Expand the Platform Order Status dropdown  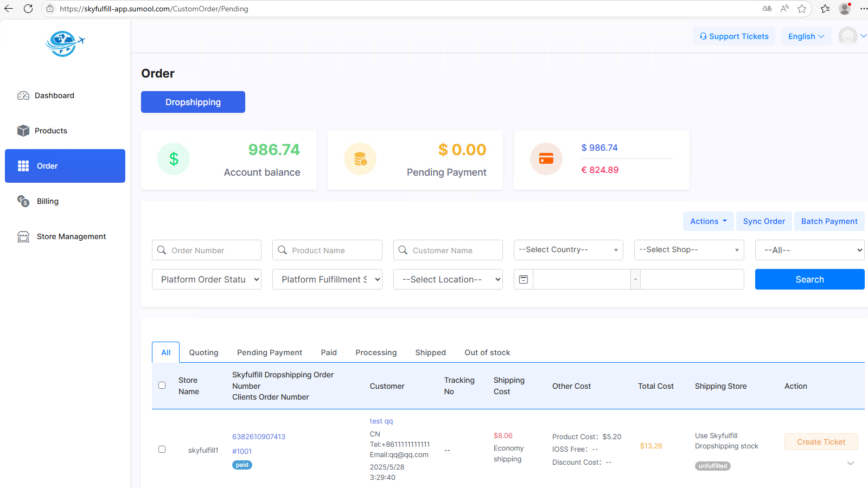pyautogui.click(x=207, y=279)
